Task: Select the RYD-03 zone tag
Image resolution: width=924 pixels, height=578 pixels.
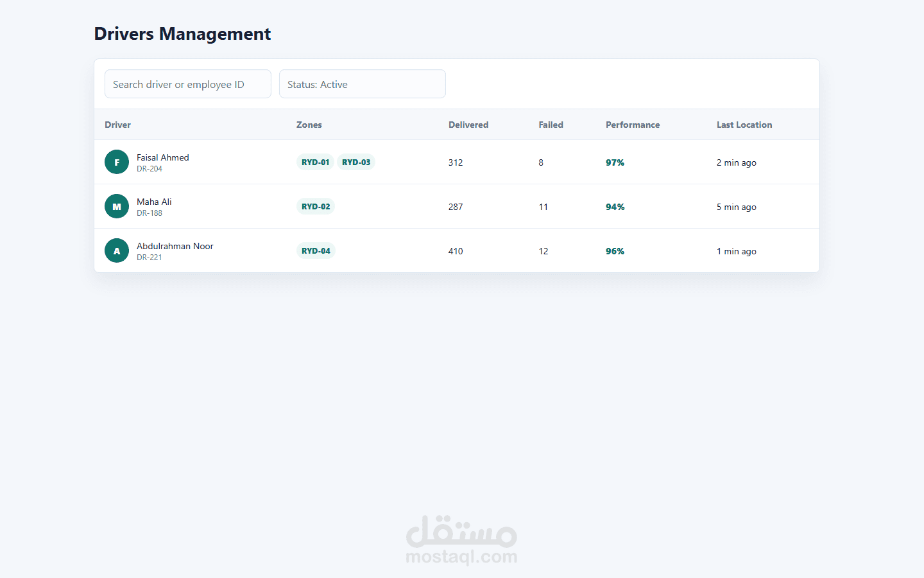Action: pyautogui.click(x=356, y=162)
